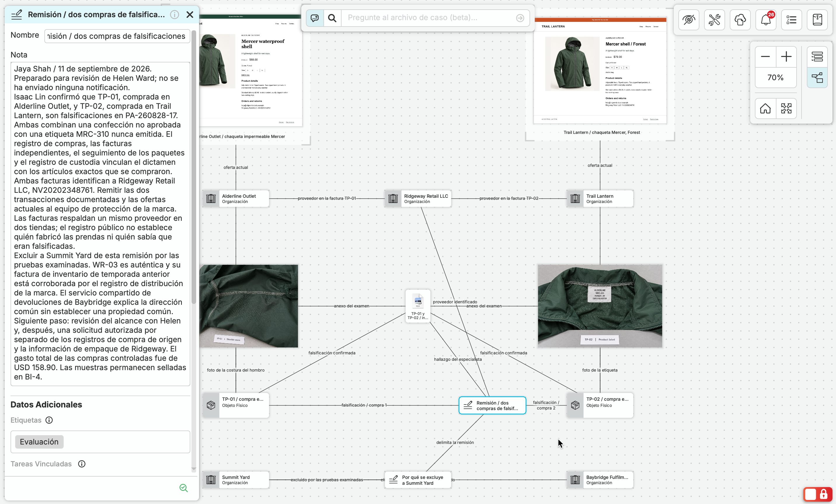Select the Trail Lantern organization node
This screenshot has height=504, width=836.
[x=600, y=199]
